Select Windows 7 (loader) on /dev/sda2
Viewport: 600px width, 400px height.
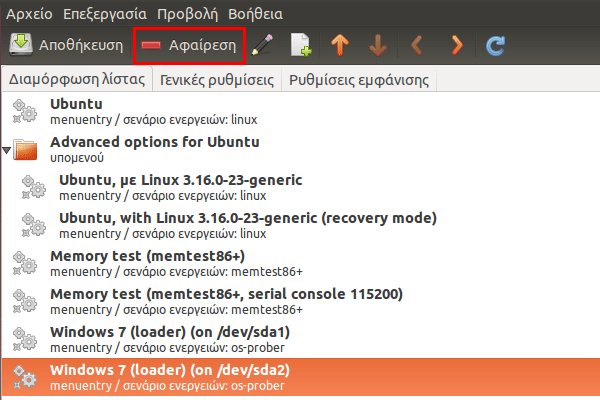[x=301, y=377]
